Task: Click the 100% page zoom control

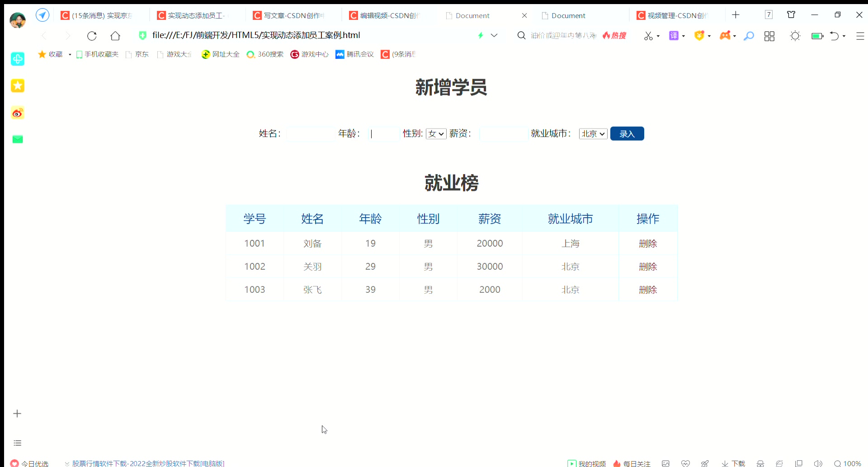Action: point(848,463)
